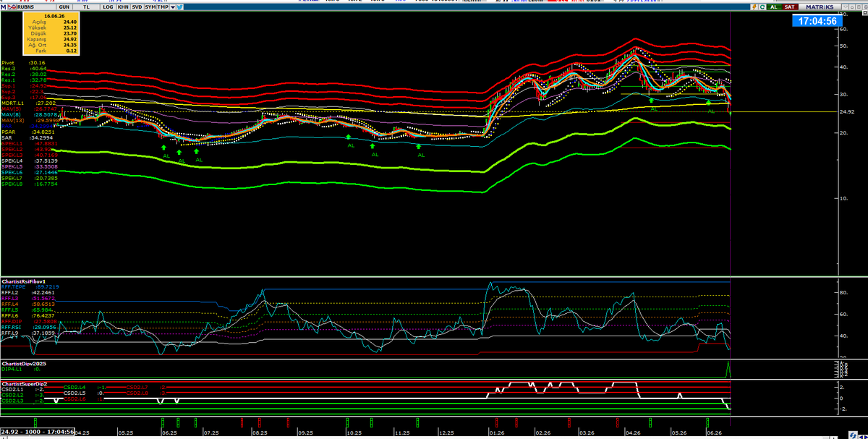Image resolution: width=868 pixels, height=439 pixels.
Task: Toggle LOG scale
Action: pos(108,7)
